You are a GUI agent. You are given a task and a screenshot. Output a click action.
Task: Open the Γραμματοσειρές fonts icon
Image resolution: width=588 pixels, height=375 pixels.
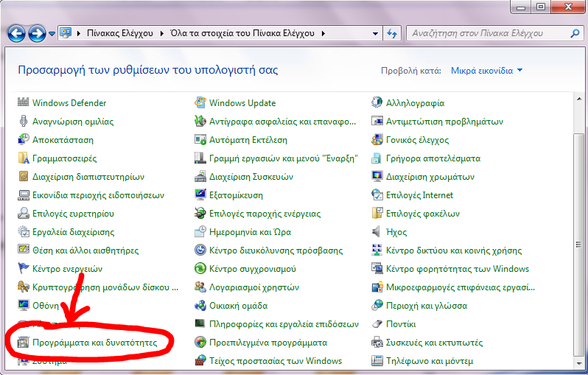[x=24, y=158]
